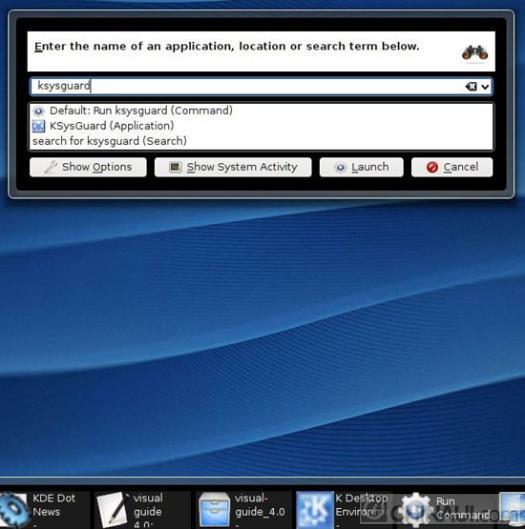Click the KSysGuard application monitor icon
Viewport: 525px width, 529px height.
click(x=38, y=126)
